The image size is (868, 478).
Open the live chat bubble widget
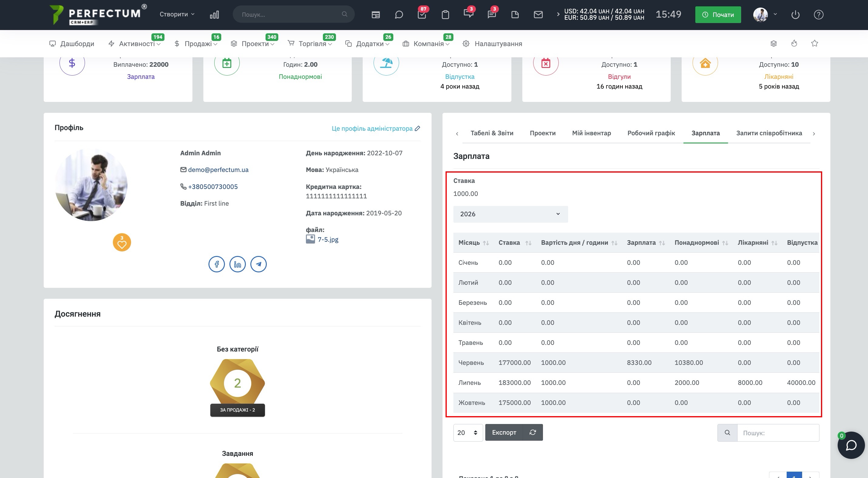[851, 445]
